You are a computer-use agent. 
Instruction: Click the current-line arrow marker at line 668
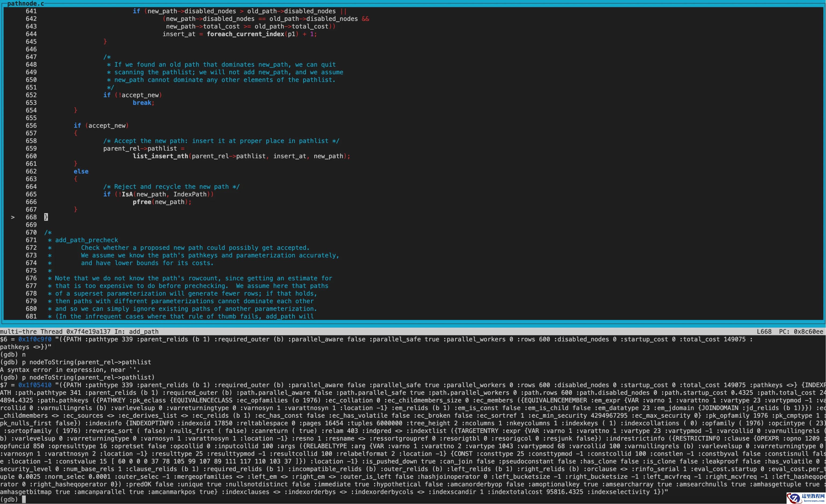13,217
